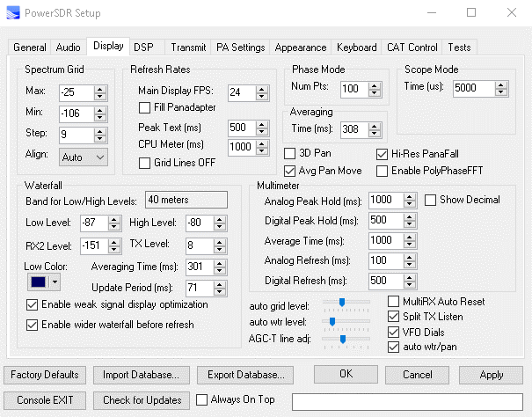Switch to the General tab
Image resolution: width=532 pixels, height=417 pixels.
click(x=30, y=48)
